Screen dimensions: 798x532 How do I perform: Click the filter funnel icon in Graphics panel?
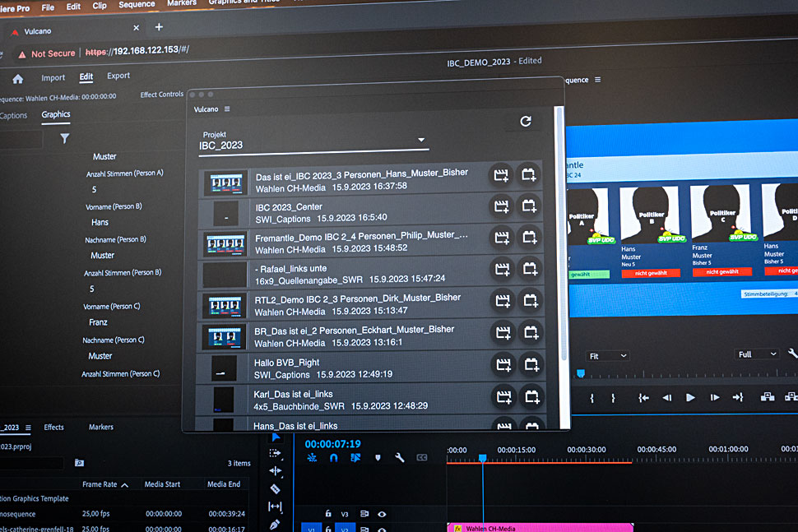65,138
